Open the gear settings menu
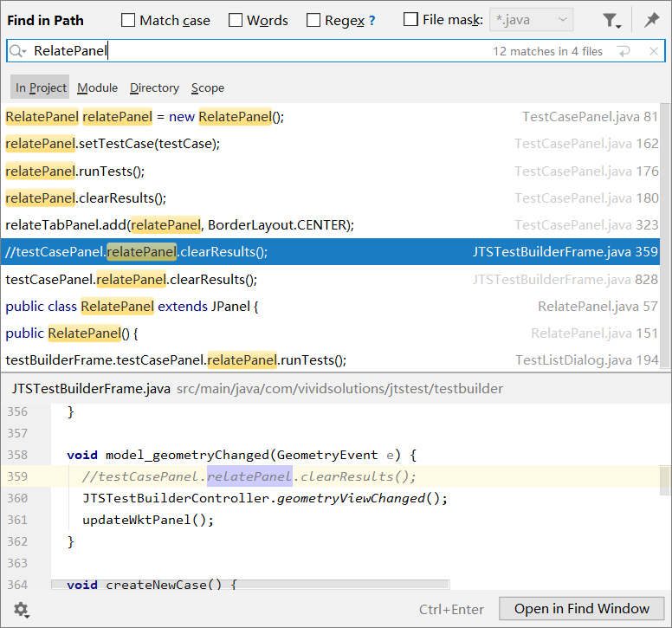The width and height of the screenshot is (672, 628). tap(22, 610)
